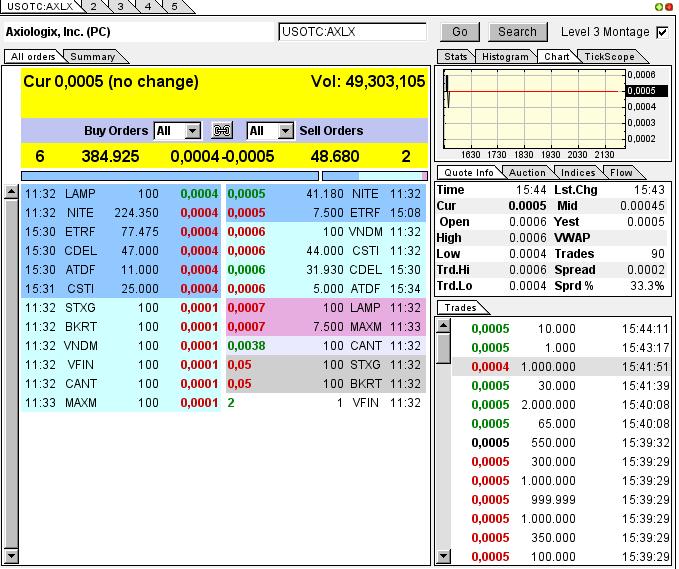Select the 2.000.000 trade at 15:40:08

click(x=562, y=404)
